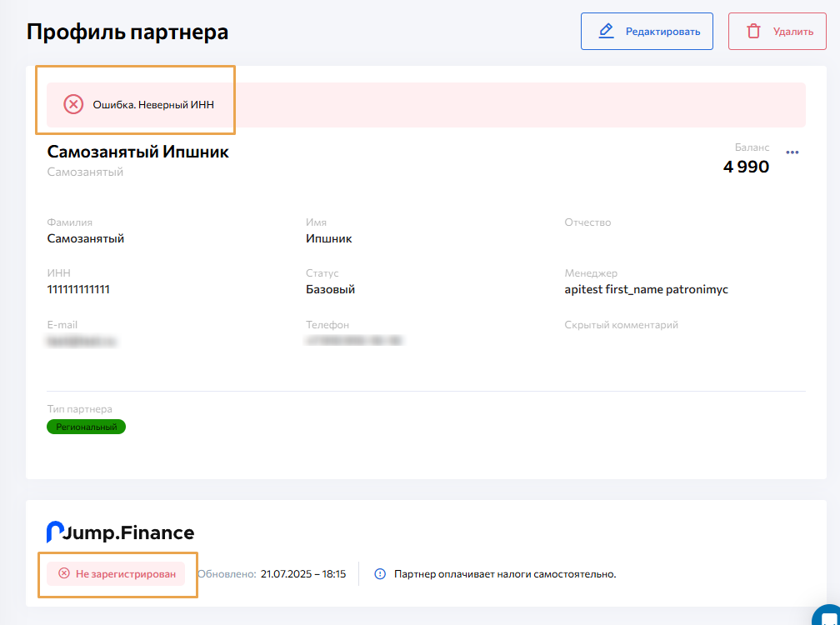Click the green Региональный badge
The height and width of the screenshot is (625, 840).
point(86,427)
